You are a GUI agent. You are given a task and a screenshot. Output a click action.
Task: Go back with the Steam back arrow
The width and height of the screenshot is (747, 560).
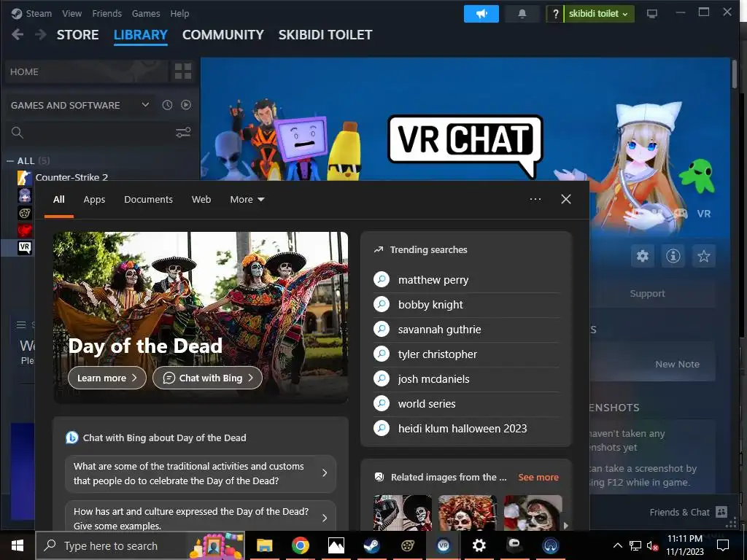18,34
